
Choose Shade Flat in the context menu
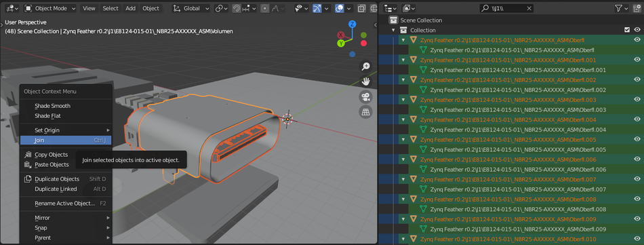pyautogui.click(x=66, y=116)
